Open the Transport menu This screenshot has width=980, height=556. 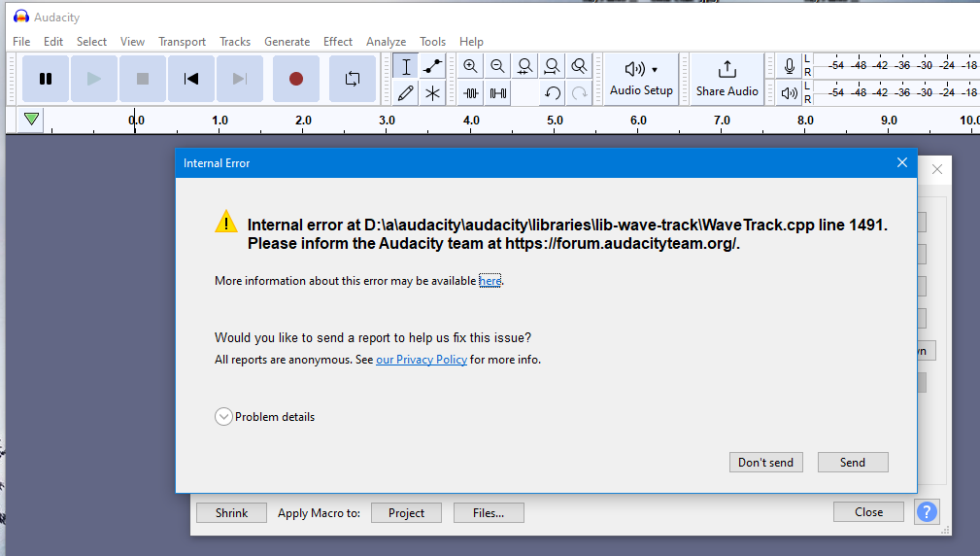click(182, 41)
